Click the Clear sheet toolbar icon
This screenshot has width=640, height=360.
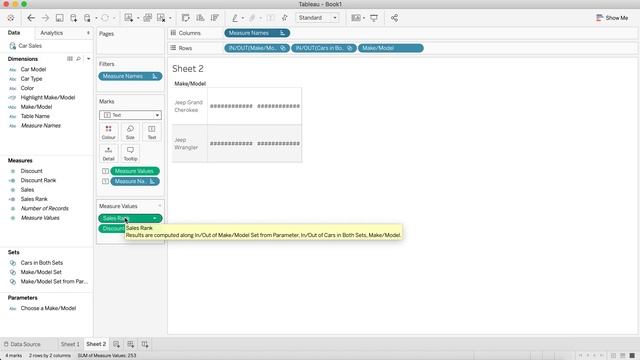(x=161, y=18)
